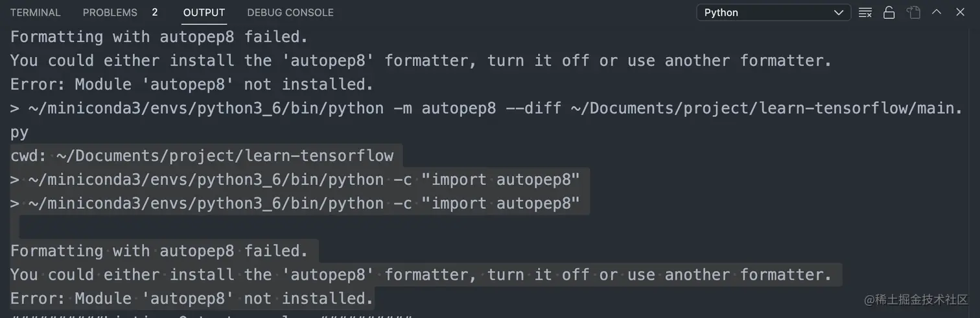980x318 pixels.
Task: Click the open log file icon
Action: (x=913, y=12)
